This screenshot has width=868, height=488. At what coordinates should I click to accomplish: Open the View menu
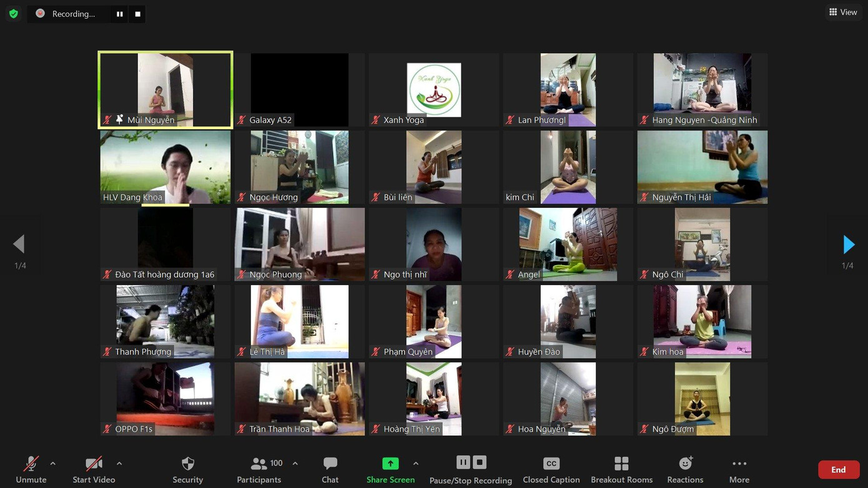[843, 12]
